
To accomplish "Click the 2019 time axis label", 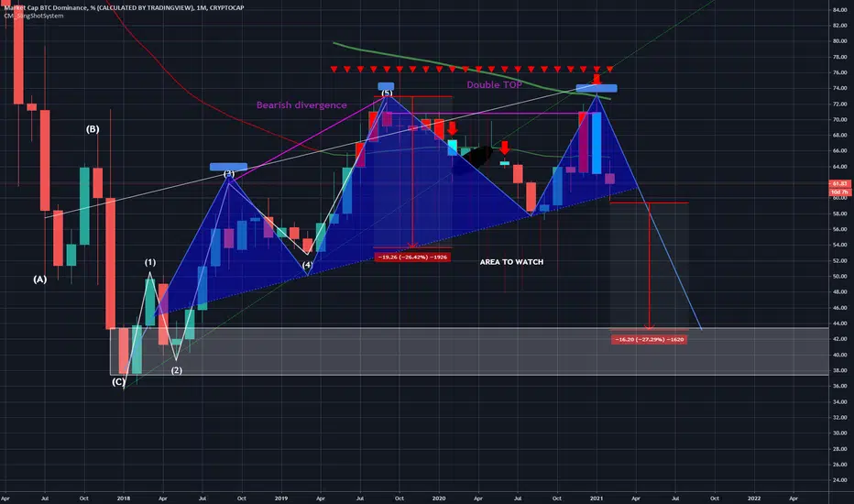I will point(281,499).
